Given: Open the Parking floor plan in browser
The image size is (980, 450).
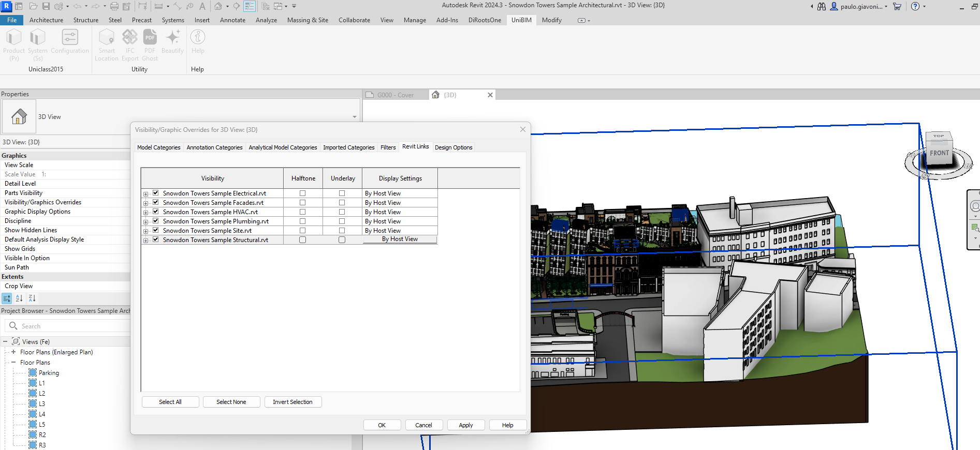Looking at the screenshot, I should click(x=49, y=373).
